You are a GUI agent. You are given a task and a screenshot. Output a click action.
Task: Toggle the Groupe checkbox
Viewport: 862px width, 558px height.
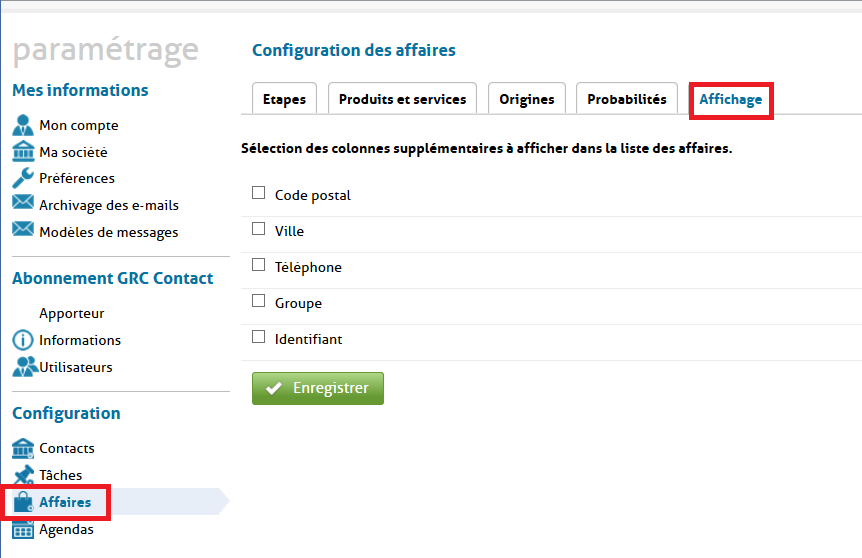[x=258, y=301]
